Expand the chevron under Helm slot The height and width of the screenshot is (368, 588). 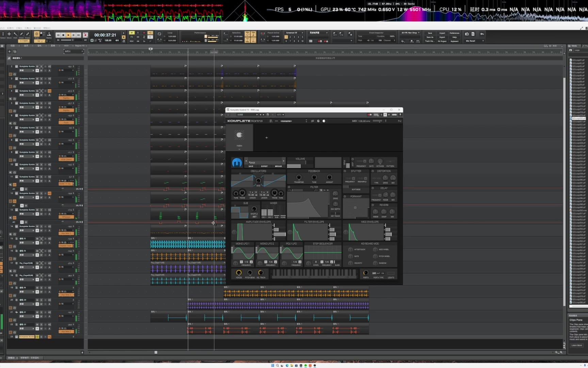tap(240, 149)
